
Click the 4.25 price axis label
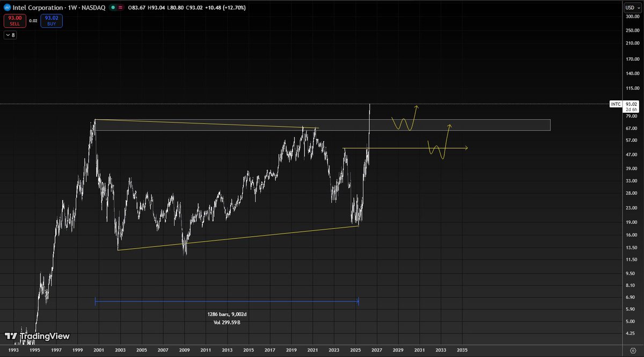pyautogui.click(x=631, y=333)
